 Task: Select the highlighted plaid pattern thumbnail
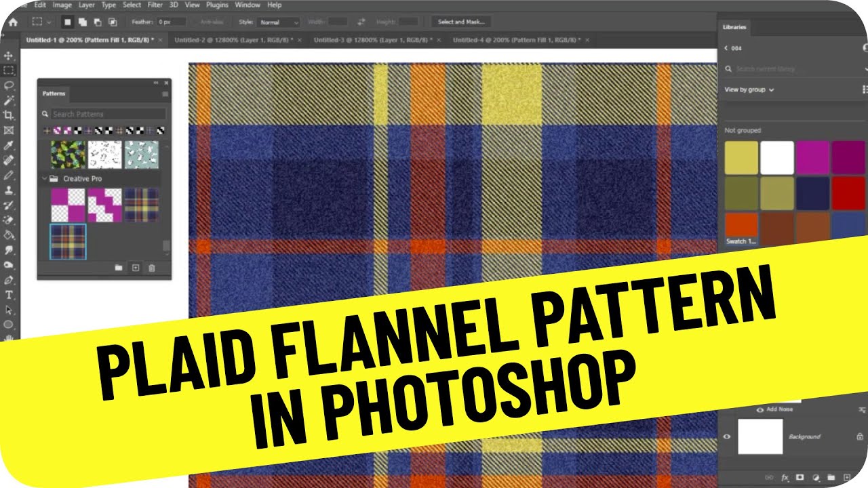(x=68, y=242)
